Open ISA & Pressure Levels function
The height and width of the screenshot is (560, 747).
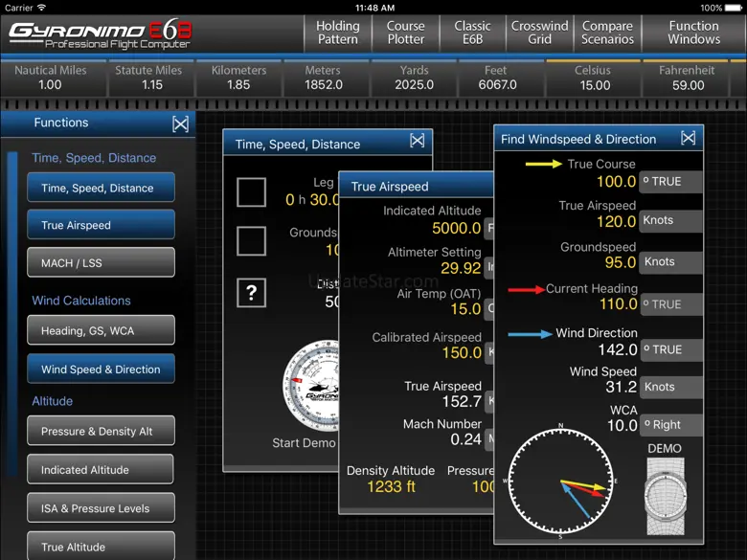tap(101, 508)
